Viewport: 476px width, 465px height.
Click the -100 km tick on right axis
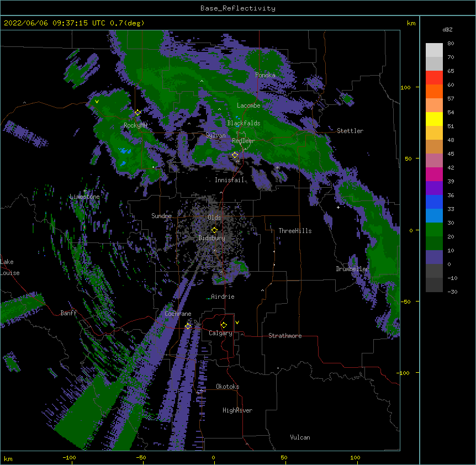tap(403, 373)
